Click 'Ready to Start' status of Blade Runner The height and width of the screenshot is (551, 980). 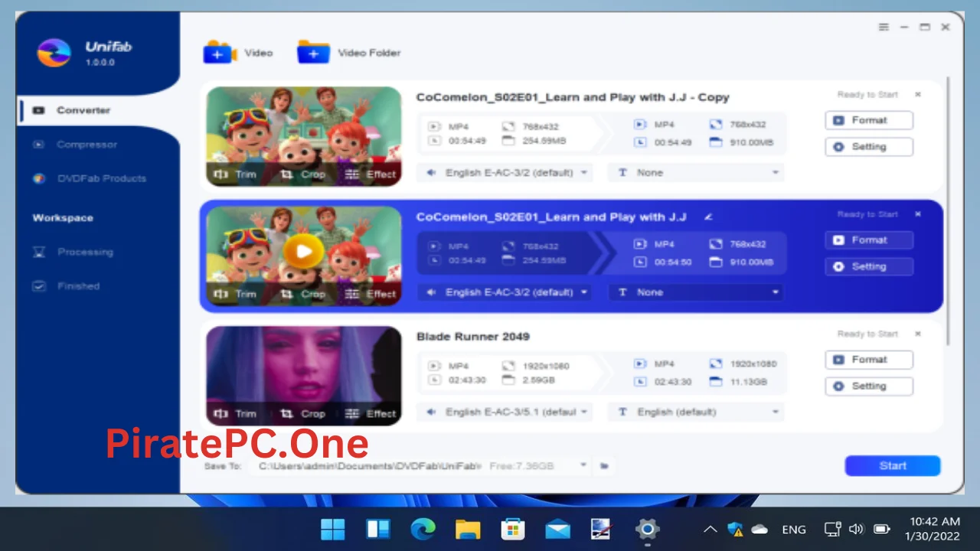[867, 334]
